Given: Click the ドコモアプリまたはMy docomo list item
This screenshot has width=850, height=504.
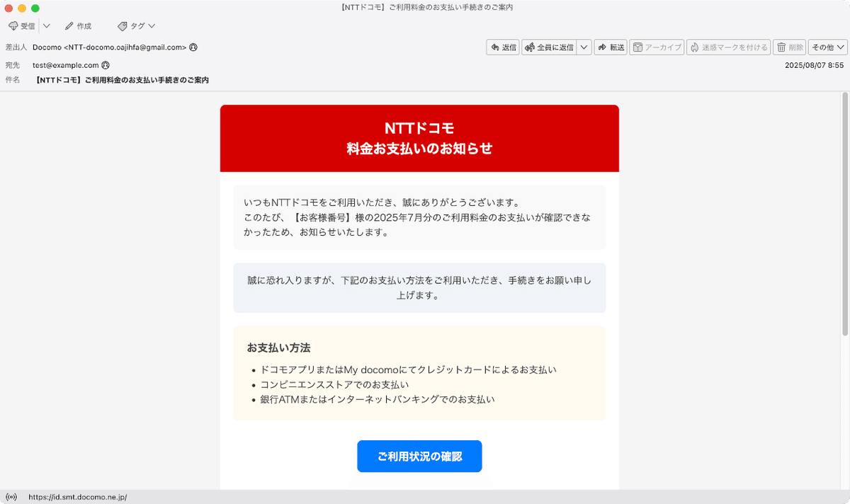Looking at the screenshot, I should click(408, 370).
